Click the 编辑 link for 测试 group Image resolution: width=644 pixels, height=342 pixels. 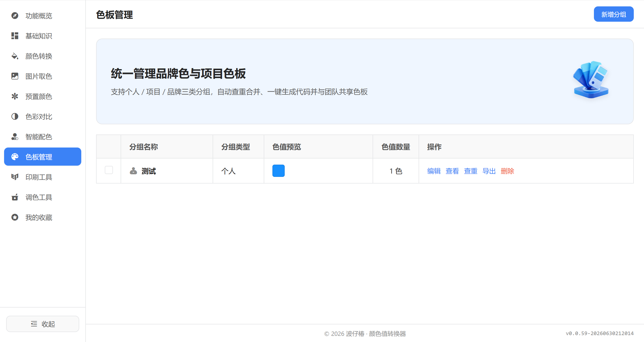click(434, 171)
